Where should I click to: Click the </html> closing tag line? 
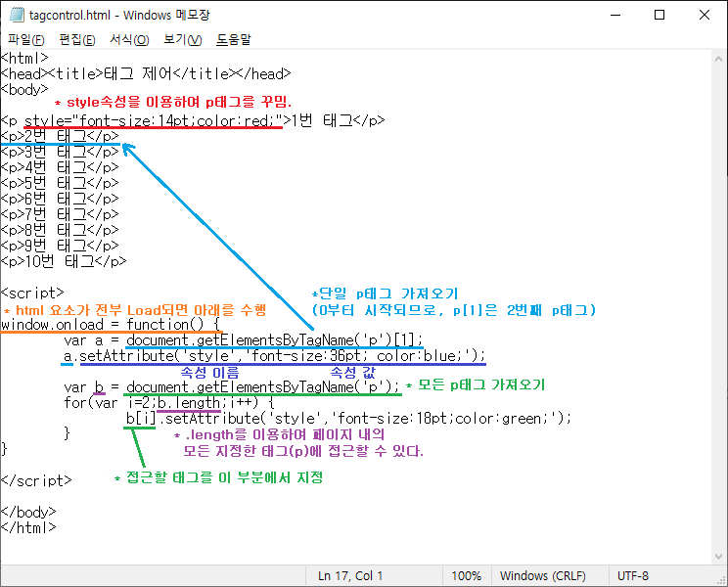tap(28, 527)
